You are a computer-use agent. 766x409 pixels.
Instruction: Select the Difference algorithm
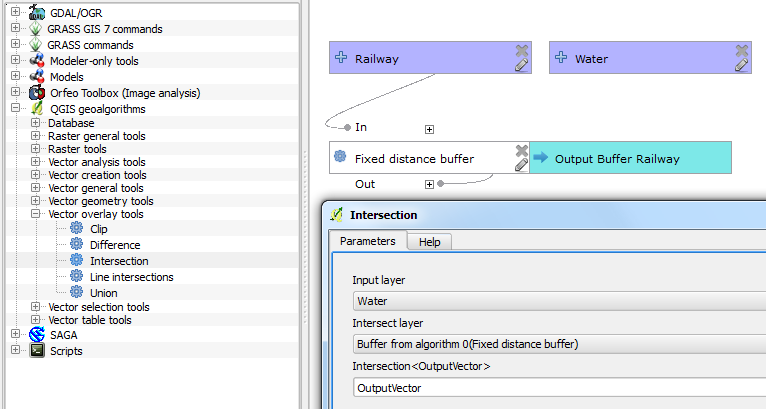(x=115, y=245)
